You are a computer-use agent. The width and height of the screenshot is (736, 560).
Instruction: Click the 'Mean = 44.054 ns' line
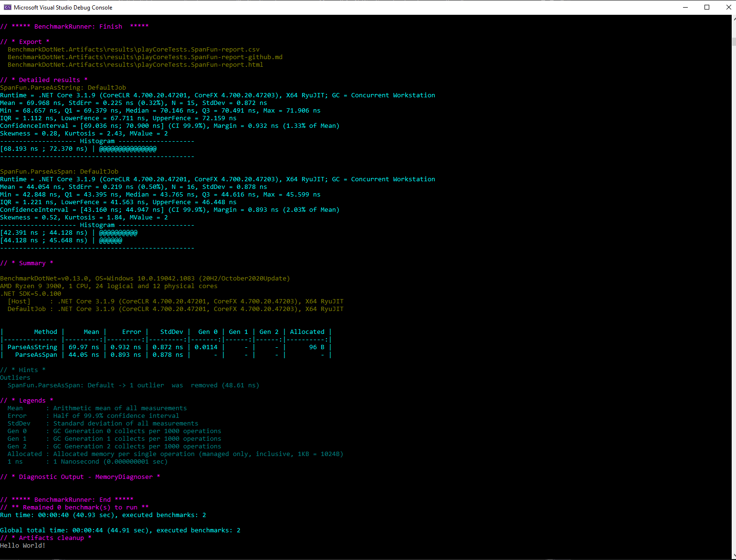click(134, 187)
